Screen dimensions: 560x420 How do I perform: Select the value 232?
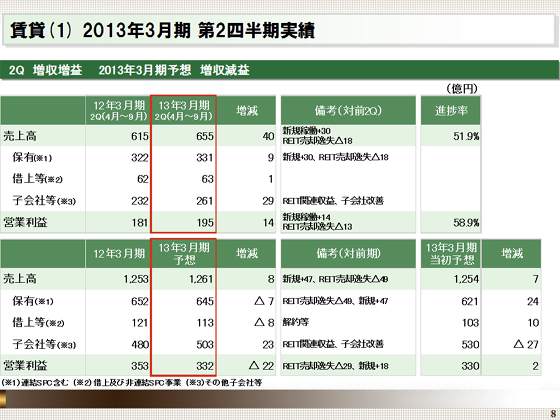point(140,201)
